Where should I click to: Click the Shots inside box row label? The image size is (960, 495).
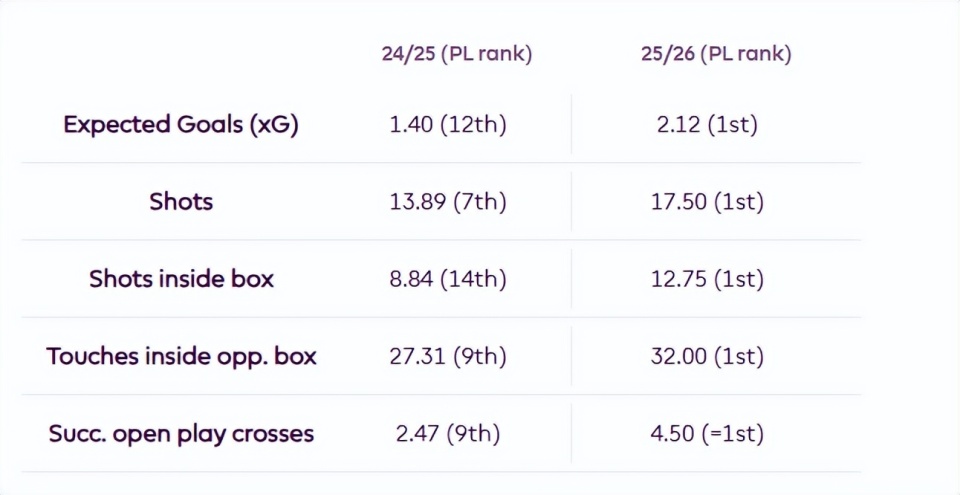[x=181, y=278]
